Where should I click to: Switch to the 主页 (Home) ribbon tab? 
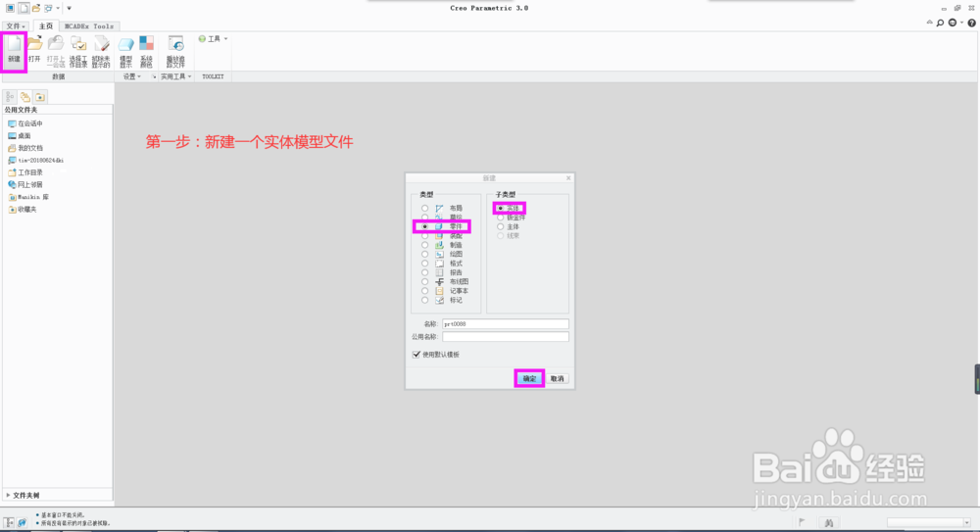(x=46, y=26)
